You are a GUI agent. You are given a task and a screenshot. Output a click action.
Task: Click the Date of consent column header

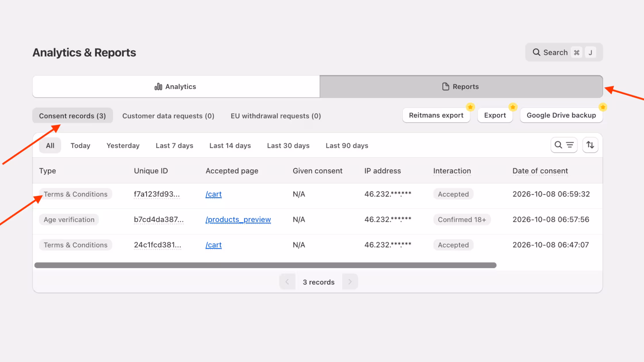click(x=540, y=171)
